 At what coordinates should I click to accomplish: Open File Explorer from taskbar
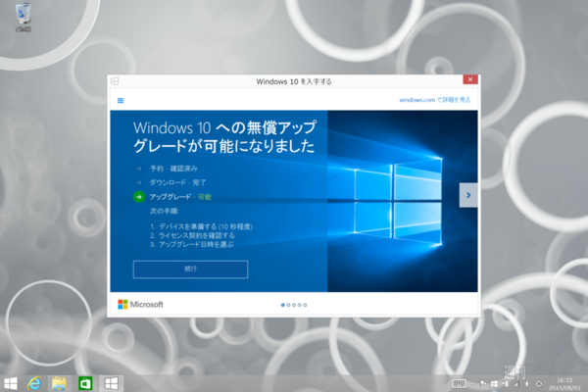59,383
